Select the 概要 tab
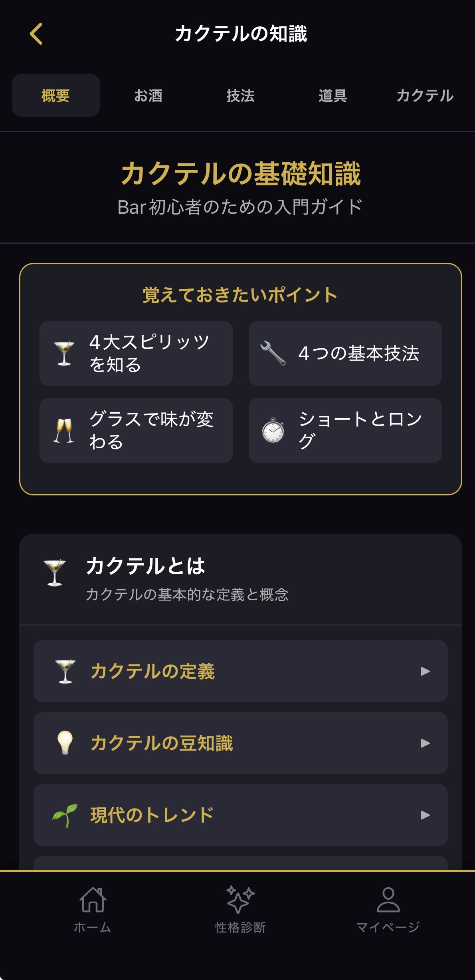The height and width of the screenshot is (980, 475). (x=56, y=96)
